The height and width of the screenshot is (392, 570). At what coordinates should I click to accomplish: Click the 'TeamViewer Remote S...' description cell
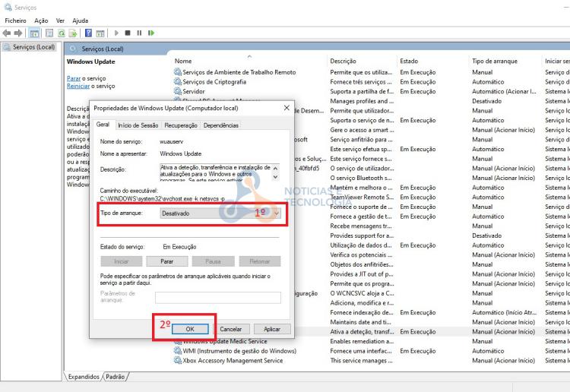click(362, 197)
